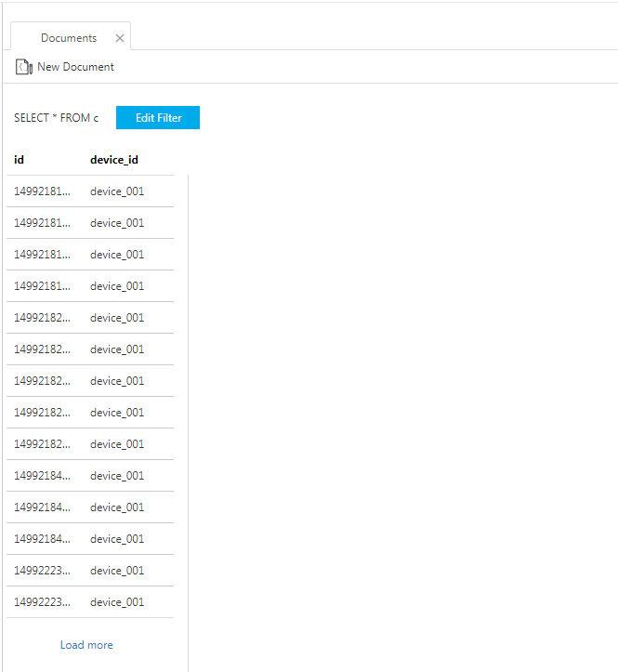The height and width of the screenshot is (672, 618).
Task: Open the first document with id 14992182...
Action: click(90, 318)
